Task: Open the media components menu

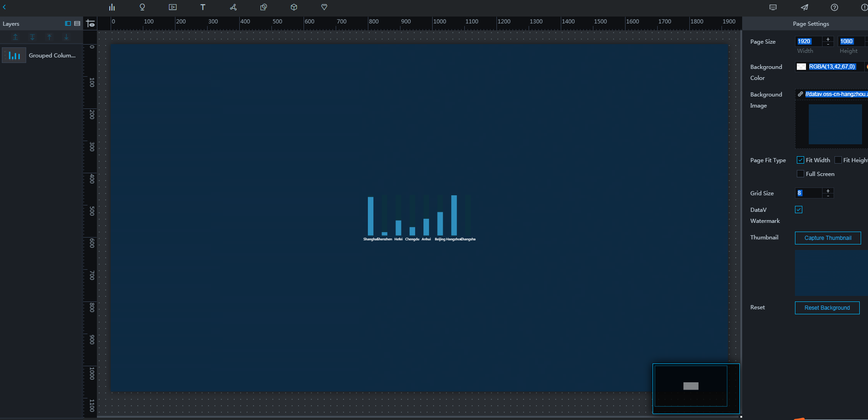Action: (173, 7)
